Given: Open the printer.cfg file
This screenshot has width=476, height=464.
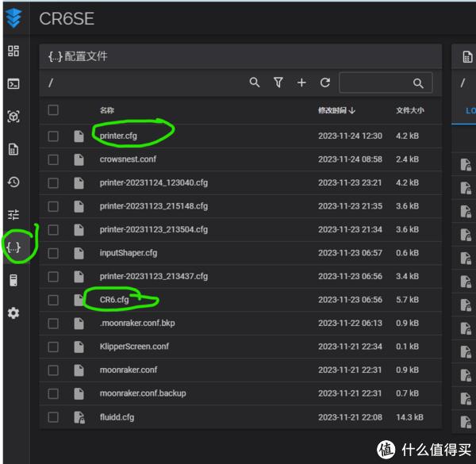Looking at the screenshot, I should 118,136.
